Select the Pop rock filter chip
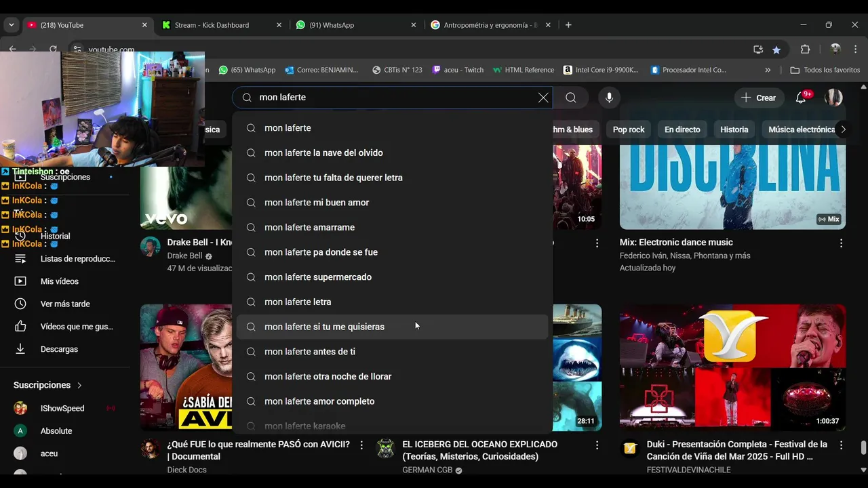This screenshot has height=488, width=868. (x=629, y=129)
